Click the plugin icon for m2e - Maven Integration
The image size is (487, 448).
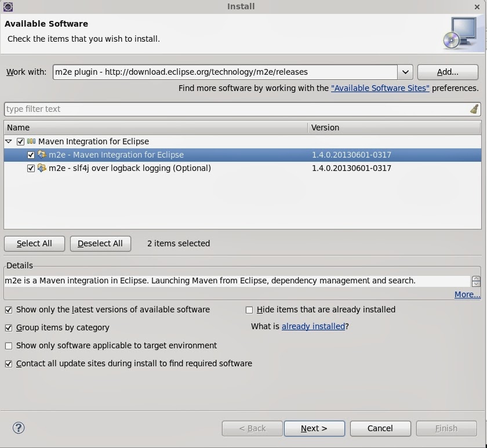[43, 155]
